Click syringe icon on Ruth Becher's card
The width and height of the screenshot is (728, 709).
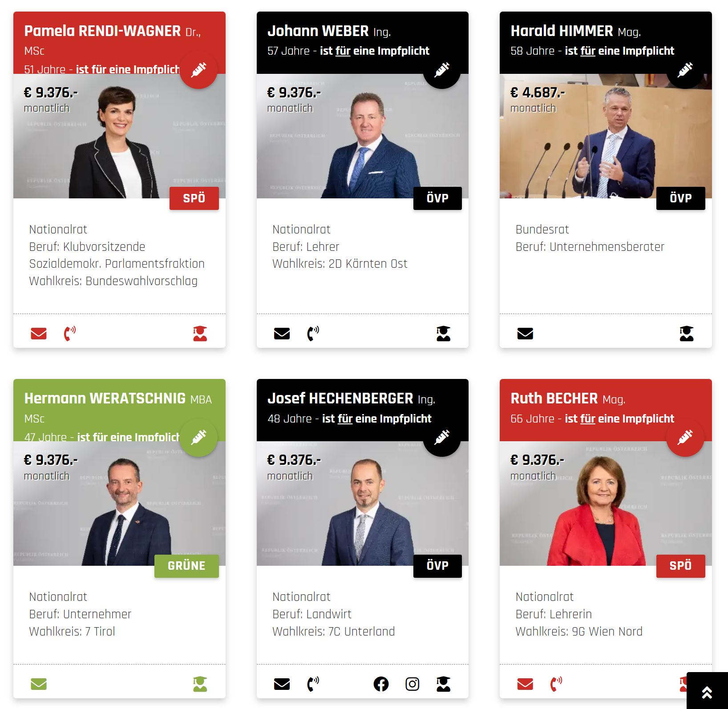(x=685, y=438)
